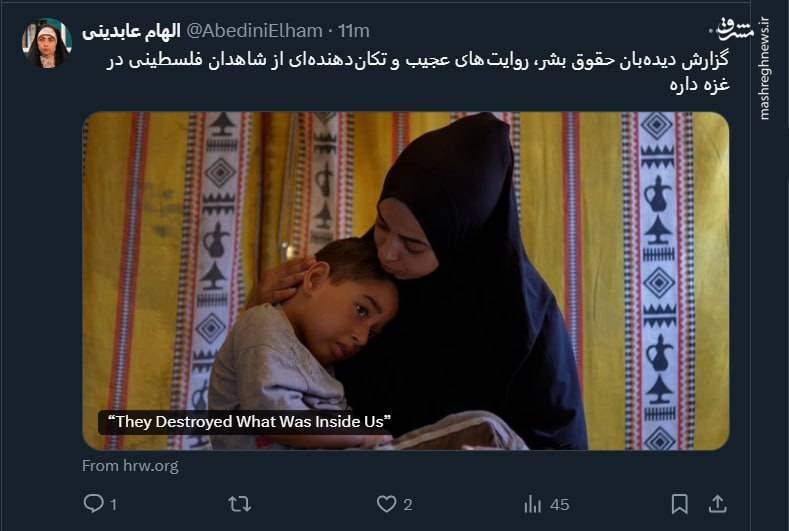
Task: Click the reply count number 1
Action: pyautogui.click(x=114, y=504)
